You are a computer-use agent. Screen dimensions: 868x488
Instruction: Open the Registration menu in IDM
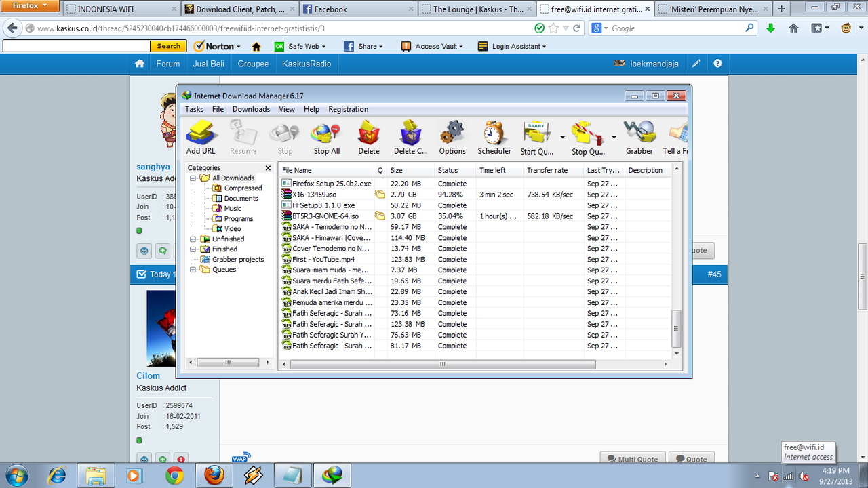[348, 109]
